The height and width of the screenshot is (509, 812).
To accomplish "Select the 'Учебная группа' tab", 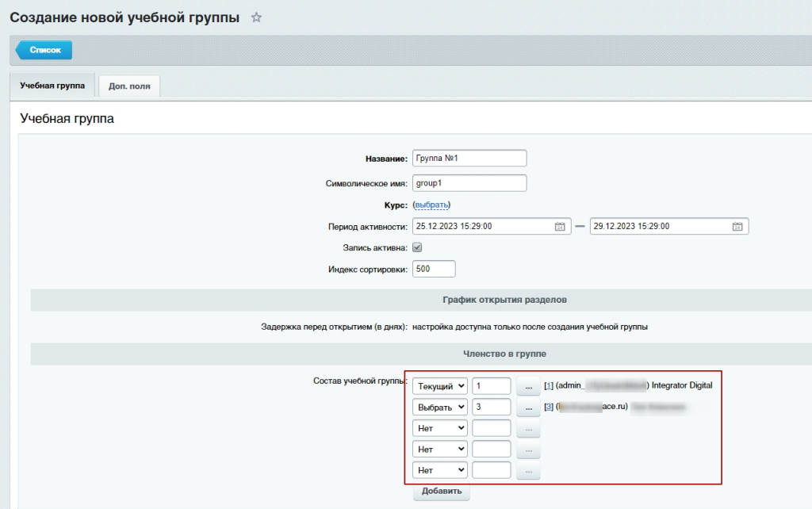I will [x=52, y=86].
